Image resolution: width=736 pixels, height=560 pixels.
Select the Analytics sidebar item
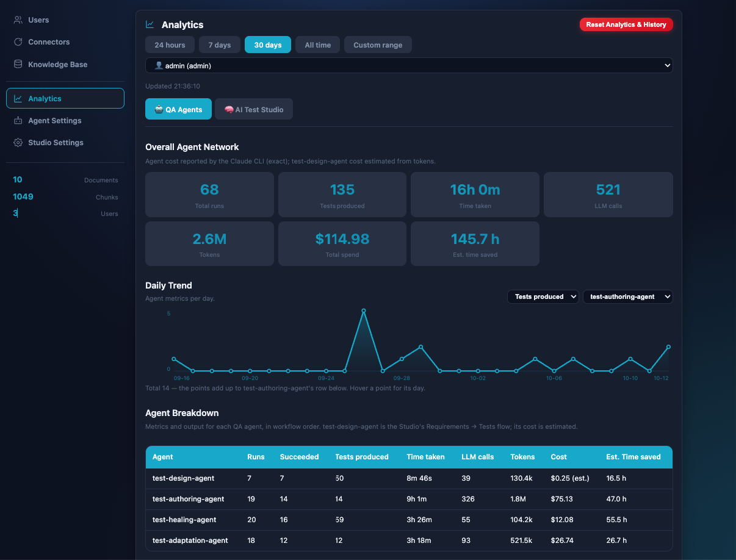point(65,98)
